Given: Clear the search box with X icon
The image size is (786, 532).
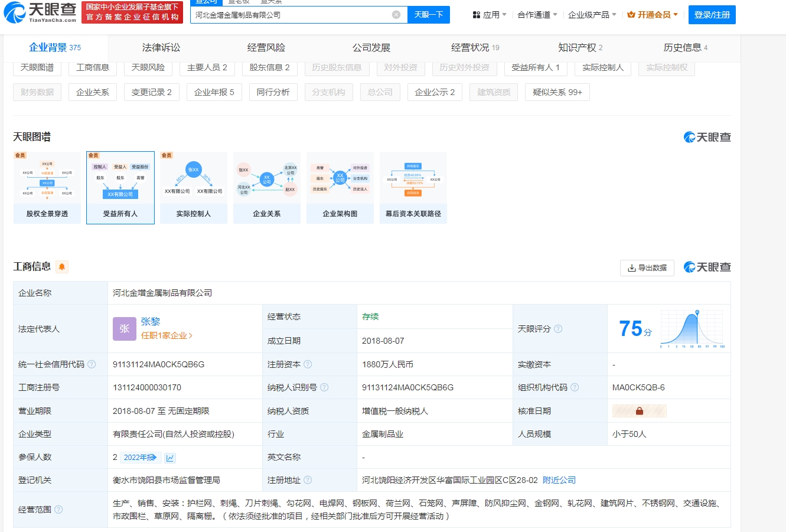Looking at the screenshot, I should pos(396,15).
